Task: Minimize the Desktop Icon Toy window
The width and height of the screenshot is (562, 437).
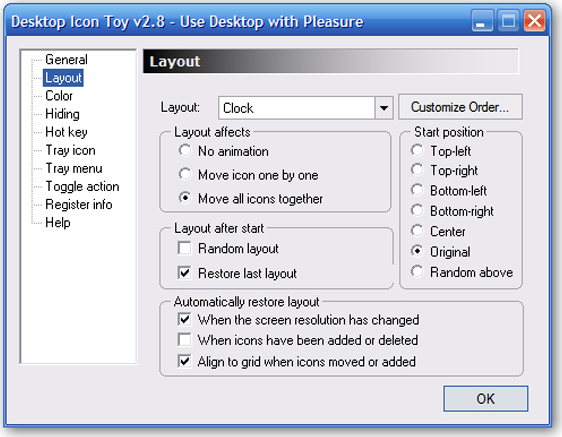Action: pyautogui.click(x=482, y=21)
